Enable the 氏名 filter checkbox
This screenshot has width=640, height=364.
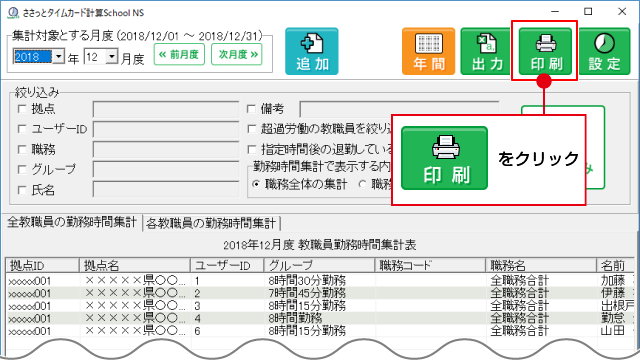[x=22, y=190]
